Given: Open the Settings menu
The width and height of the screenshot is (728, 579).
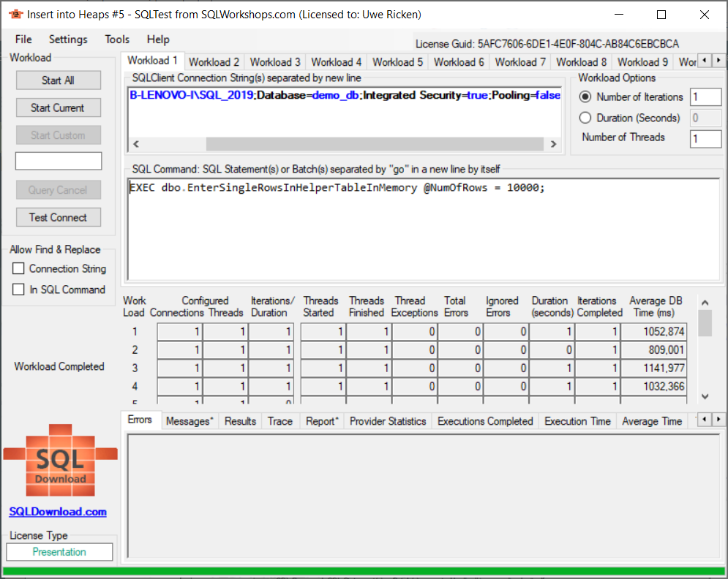Looking at the screenshot, I should [x=68, y=39].
